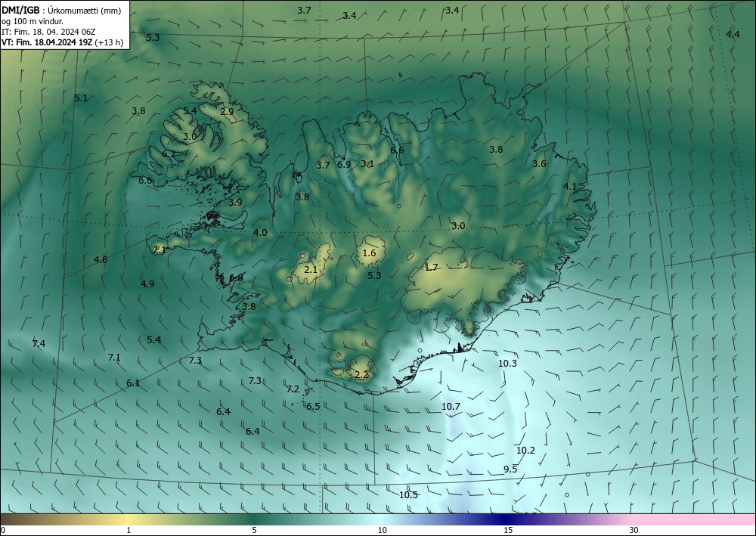
Task: Click the value 3.6 in east Iceland
Action: coord(539,164)
